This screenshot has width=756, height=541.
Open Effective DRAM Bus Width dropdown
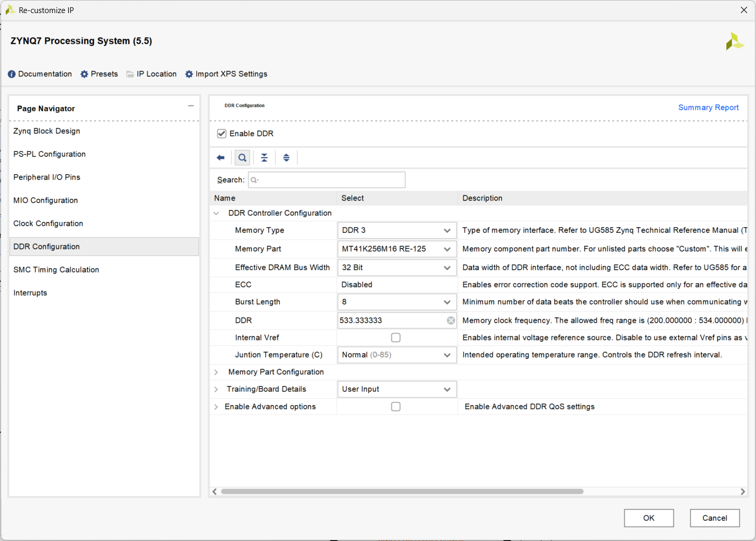[x=397, y=267]
